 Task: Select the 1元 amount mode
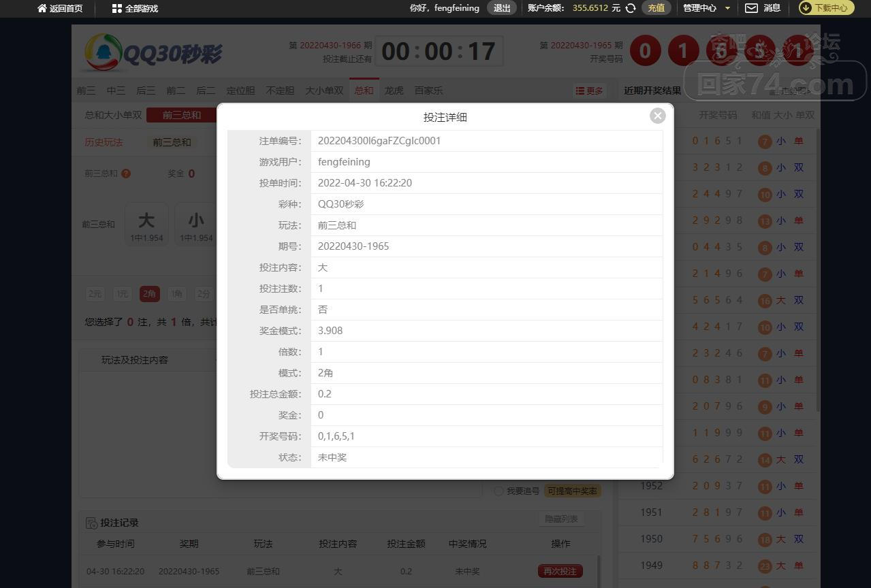click(x=122, y=294)
